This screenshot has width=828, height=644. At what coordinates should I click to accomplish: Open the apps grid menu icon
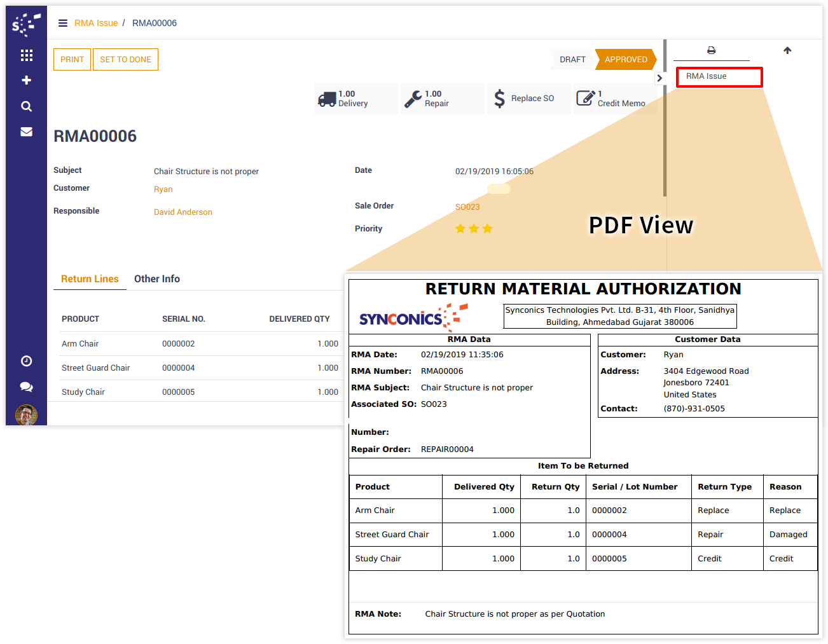26,55
